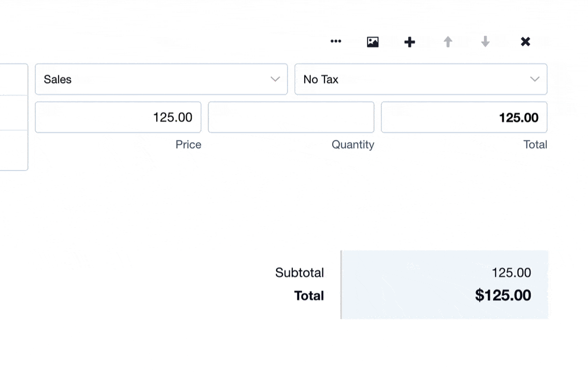Select the Total field showing 125.00
Image resolution: width=588 pixels, height=372 pixels.
click(x=464, y=117)
